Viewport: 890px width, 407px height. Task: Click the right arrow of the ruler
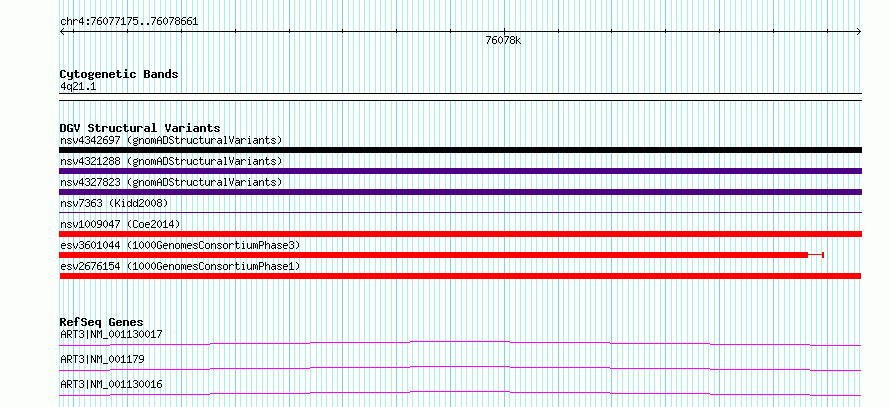point(858,32)
